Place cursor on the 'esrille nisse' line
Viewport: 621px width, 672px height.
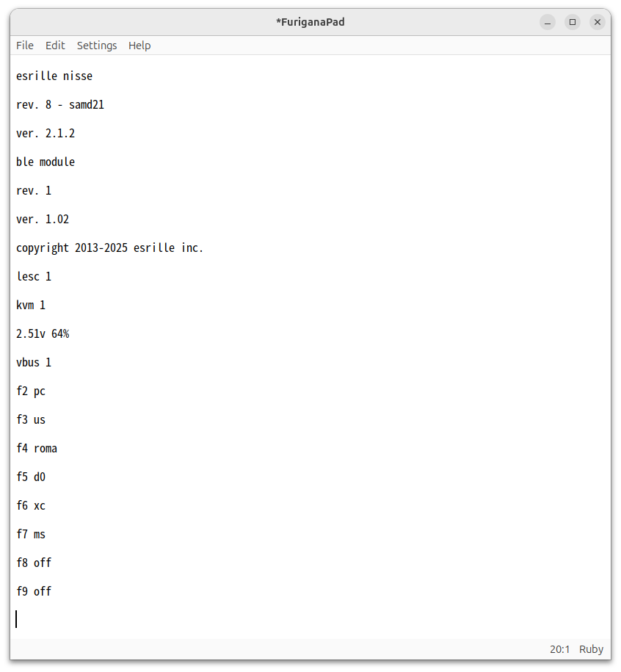pyautogui.click(x=54, y=76)
